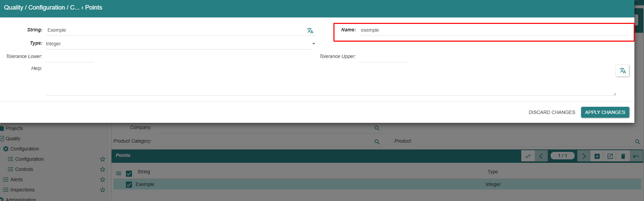Image resolution: width=644 pixels, height=201 pixels.
Task: Open Projects in the sidebar
Action: (14, 128)
